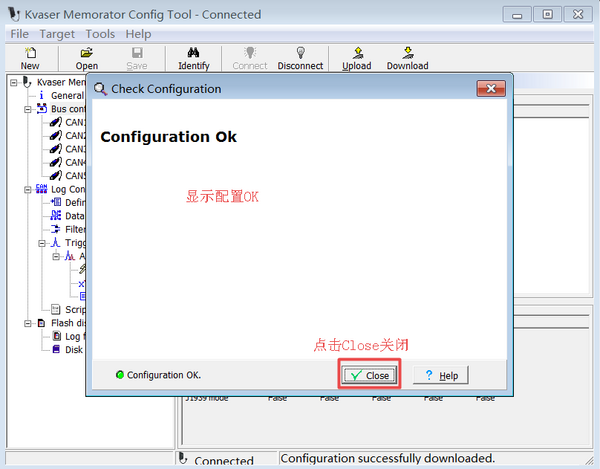
Task: Minimize the Kvaser Memorator main window
Action: click(517, 15)
